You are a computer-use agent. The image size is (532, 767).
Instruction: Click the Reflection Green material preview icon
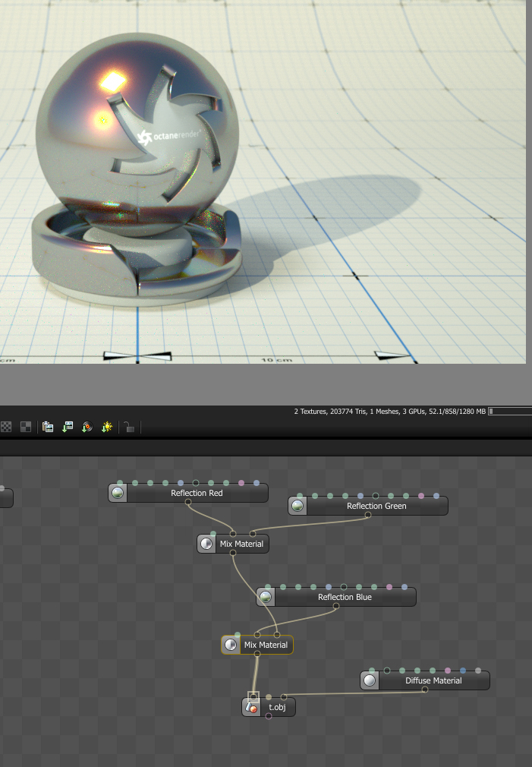click(297, 506)
